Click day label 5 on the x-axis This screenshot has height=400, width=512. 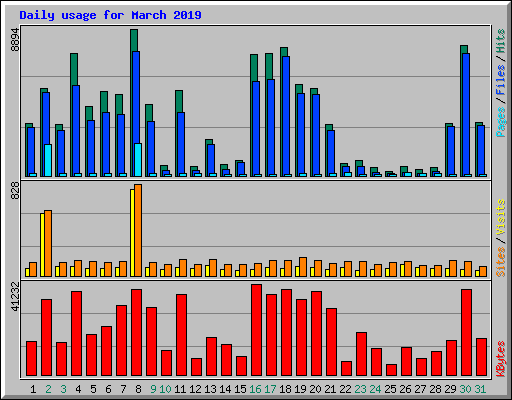point(93,389)
